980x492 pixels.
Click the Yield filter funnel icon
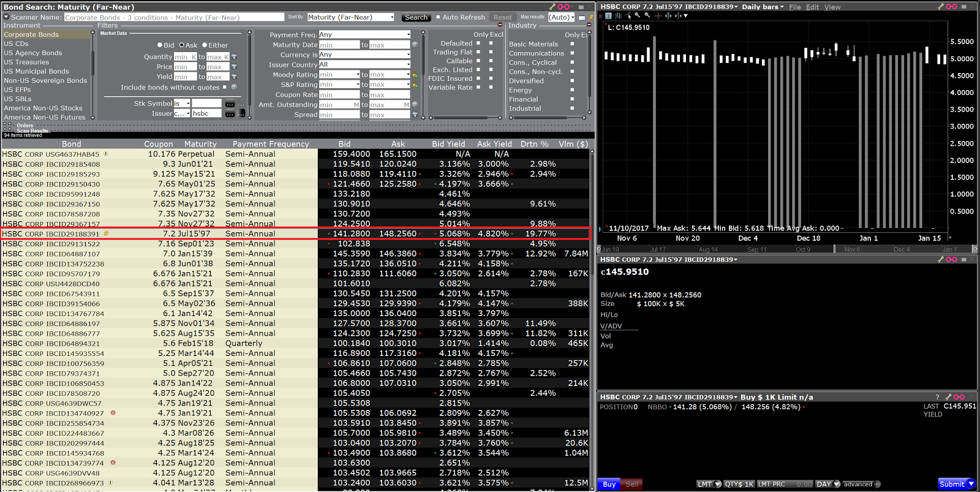point(234,77)
